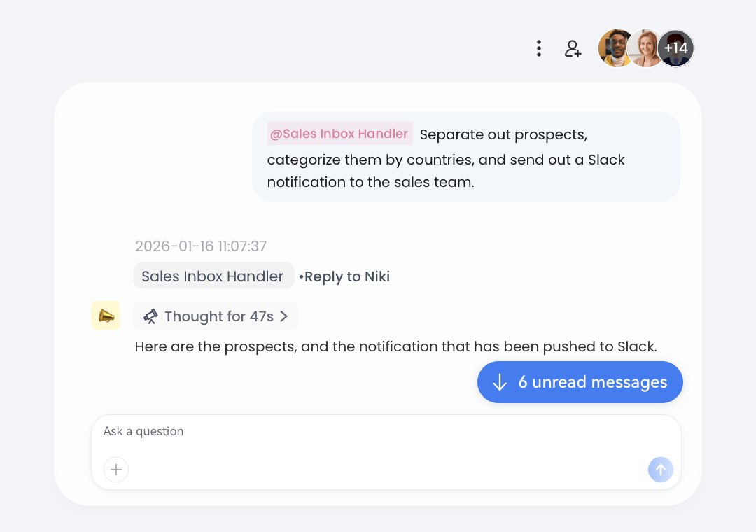This screenshot has width=756, height=532.
Task: Click the @Sales Inbox Handler mention
Action: [339, 134]
